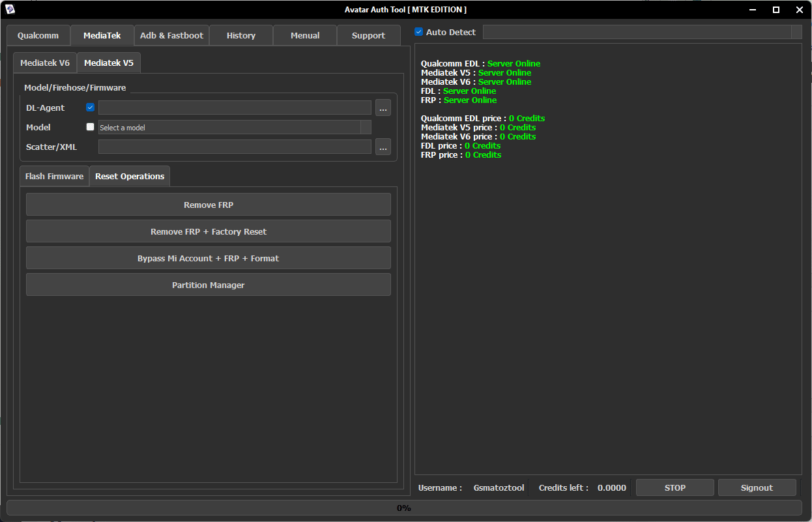The height and width of the screenshot is (522, 812).
Task: Signout from Gsmatoztool account
Action: click(x=757, y=487)
